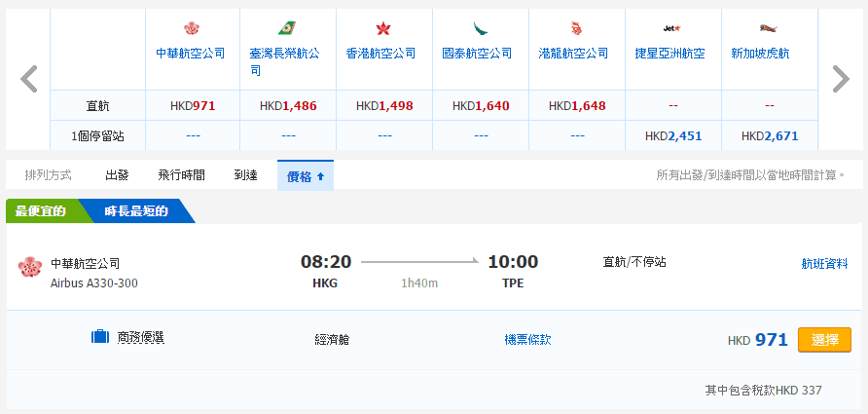Show more airlines with the right arrow
This screenshot has width=868, height=414.
840,79
